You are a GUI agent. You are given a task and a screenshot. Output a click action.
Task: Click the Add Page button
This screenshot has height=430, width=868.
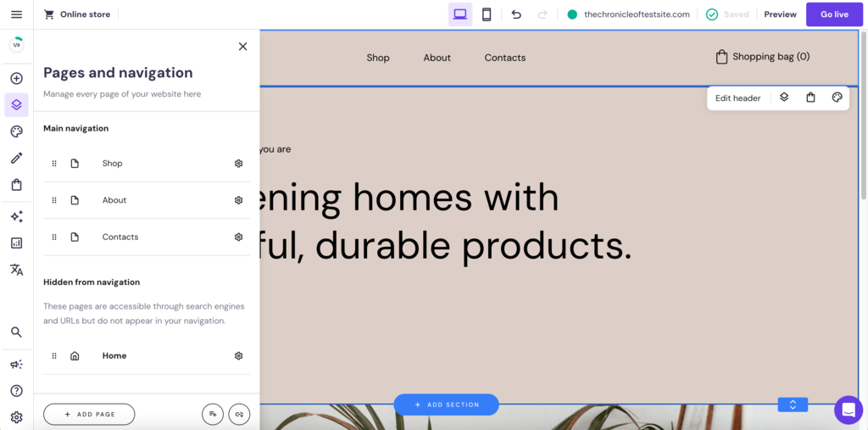(89, 414)
